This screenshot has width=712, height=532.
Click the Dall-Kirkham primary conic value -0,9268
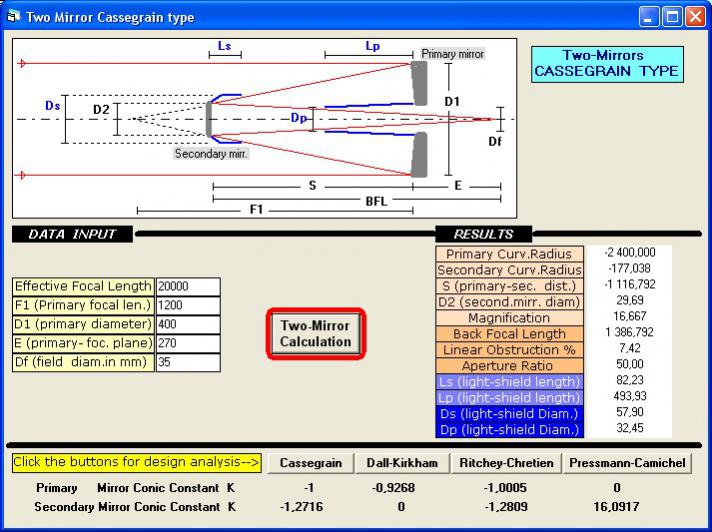[393, 488]
